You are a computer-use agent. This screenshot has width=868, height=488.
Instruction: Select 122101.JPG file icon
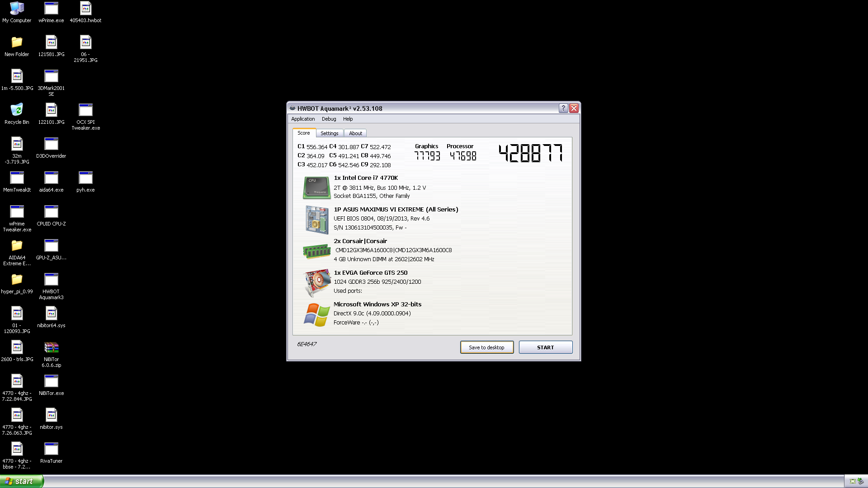[51, 114]
